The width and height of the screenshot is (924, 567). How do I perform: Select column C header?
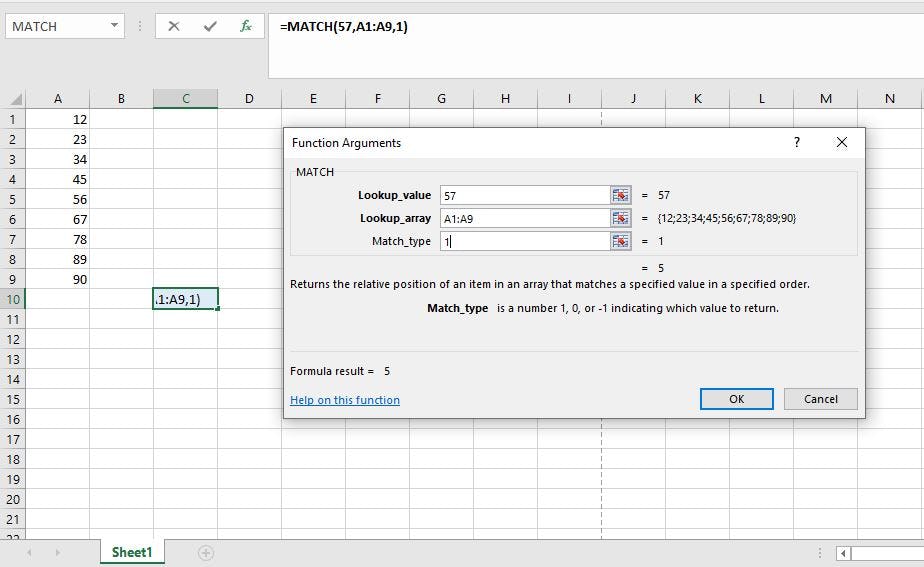click(x=186, y=98)
